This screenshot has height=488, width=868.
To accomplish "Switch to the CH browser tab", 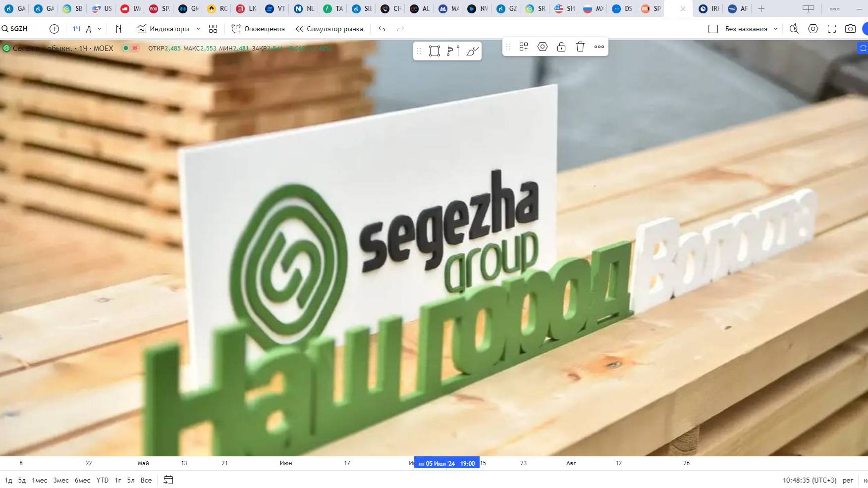I will tap(391, 8).
